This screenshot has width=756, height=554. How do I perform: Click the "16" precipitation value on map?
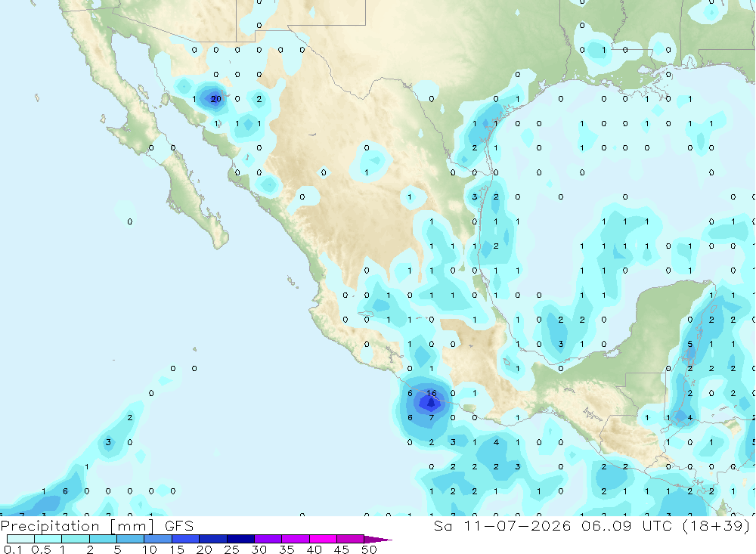click(432, 393)
